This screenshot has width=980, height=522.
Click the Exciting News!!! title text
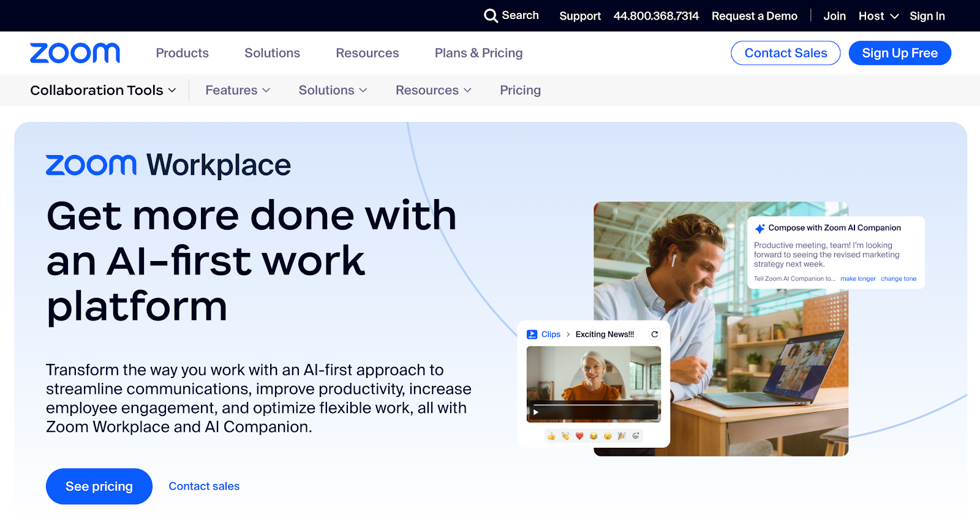[x=605, y=334]
